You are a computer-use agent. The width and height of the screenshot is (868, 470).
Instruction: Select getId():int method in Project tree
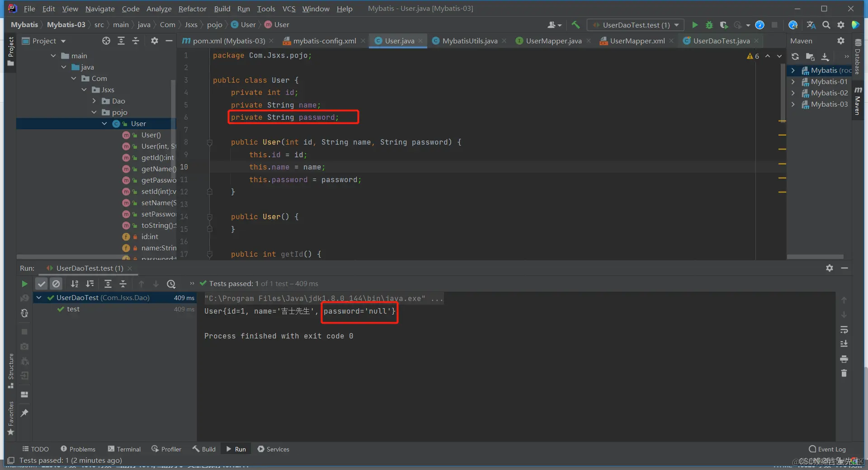pyautogui.click(x=157, y=158)
